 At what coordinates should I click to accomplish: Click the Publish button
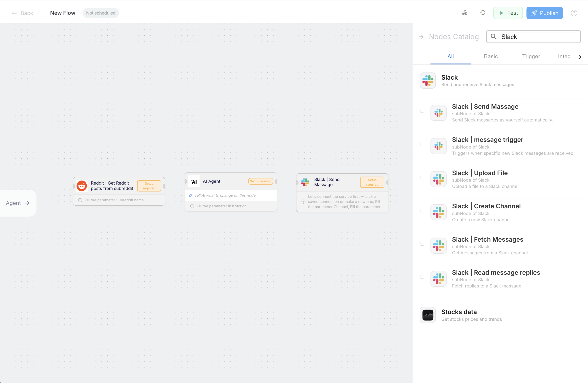[x=545, y=13]
